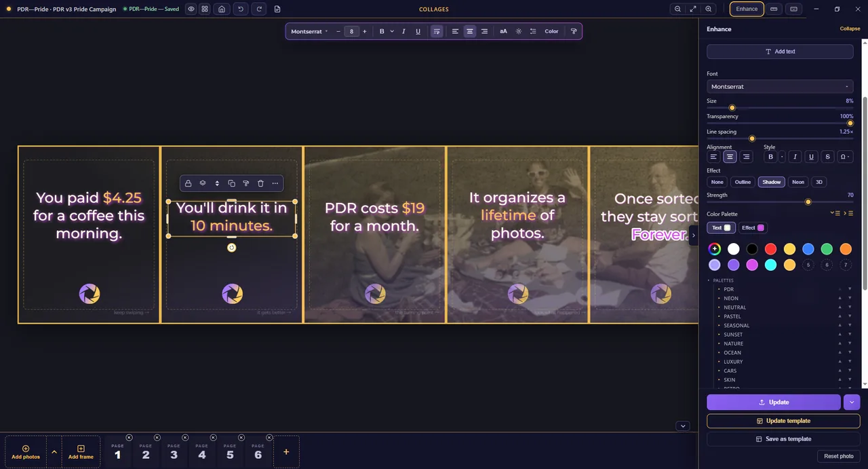Click the rotate handle below text box
The width and height of the screenshot is (868, 469).
click(x=231, y=248)
